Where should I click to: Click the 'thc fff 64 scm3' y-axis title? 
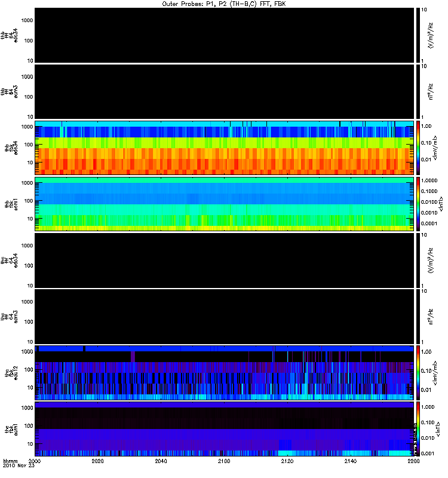click(x=9, y=317)
